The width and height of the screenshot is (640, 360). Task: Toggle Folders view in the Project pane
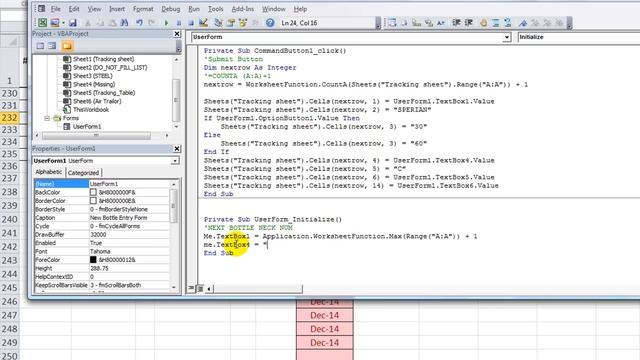(x=67, y=46)
